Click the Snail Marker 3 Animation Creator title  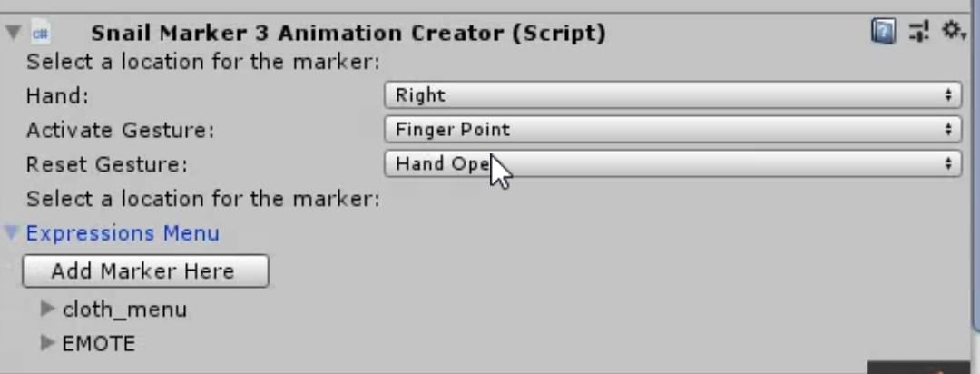(348, 34)
